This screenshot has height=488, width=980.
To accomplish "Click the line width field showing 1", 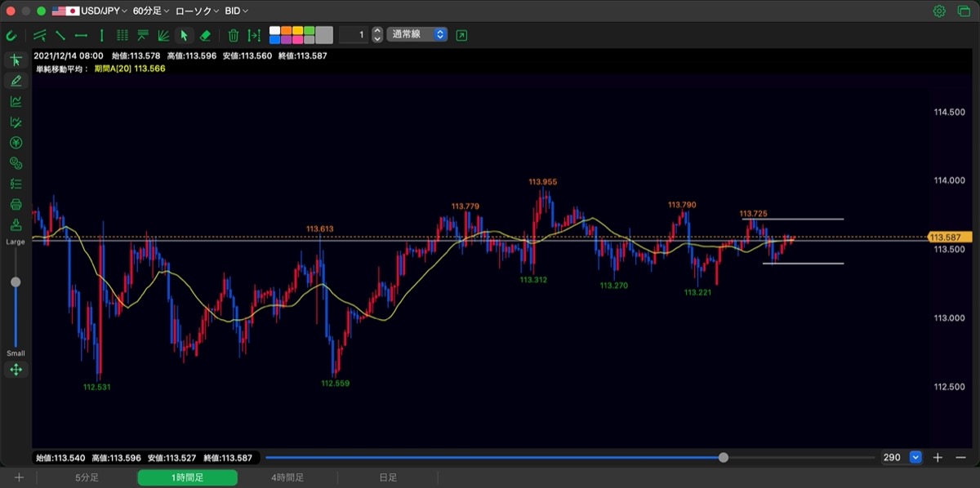I will [354, 35].
